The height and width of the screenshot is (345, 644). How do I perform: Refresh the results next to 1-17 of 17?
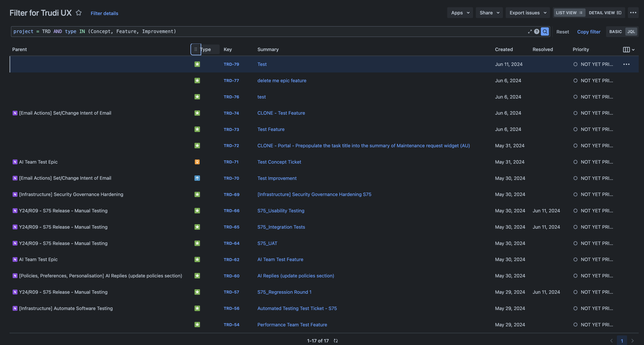(336, 341)
